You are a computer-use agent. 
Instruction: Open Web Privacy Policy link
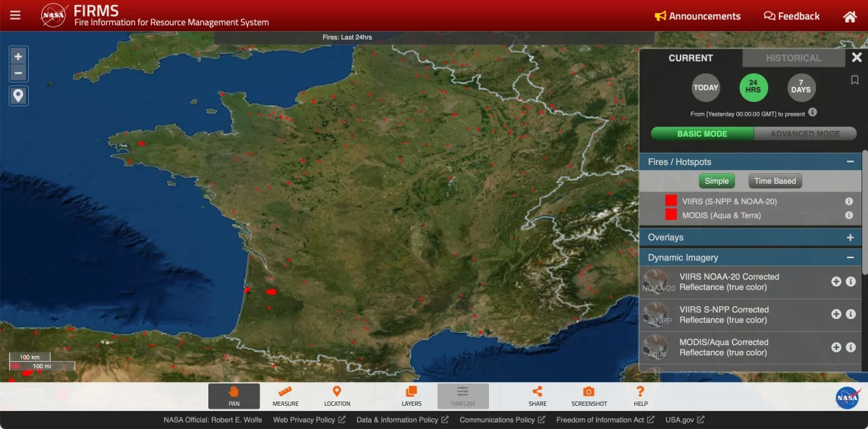(x=309, y=420)
